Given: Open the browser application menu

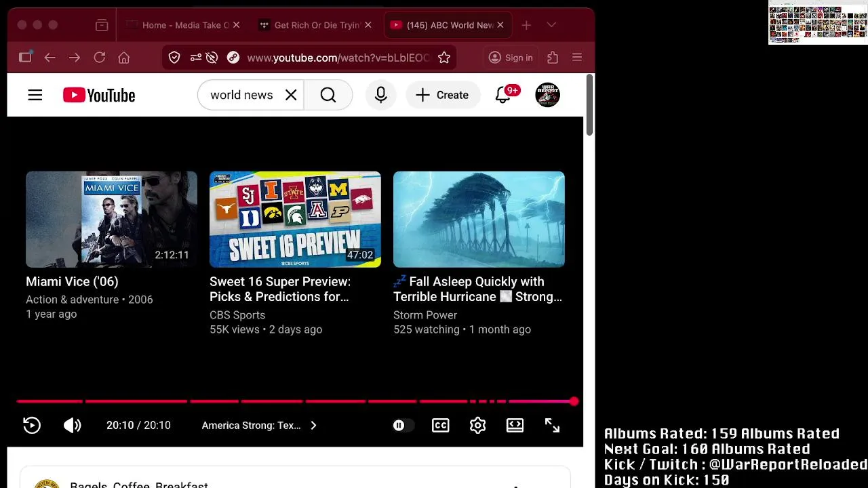Looking at the screenshot, I should (577, 58).
